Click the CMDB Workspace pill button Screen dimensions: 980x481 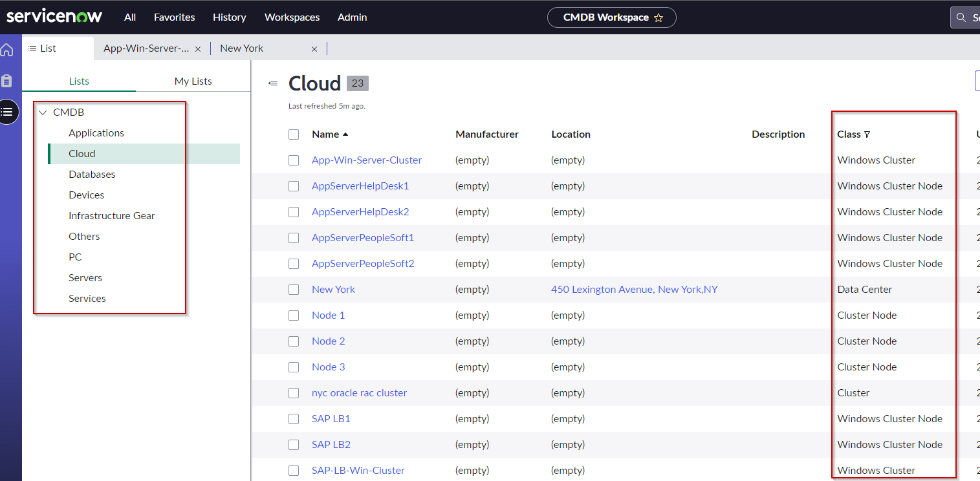[x=612, y=17]
